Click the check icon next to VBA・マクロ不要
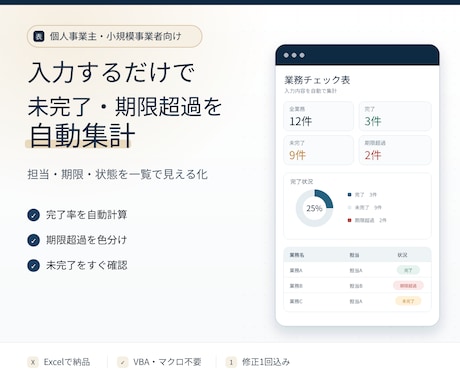Screen dimensions: 460x380 122,362
